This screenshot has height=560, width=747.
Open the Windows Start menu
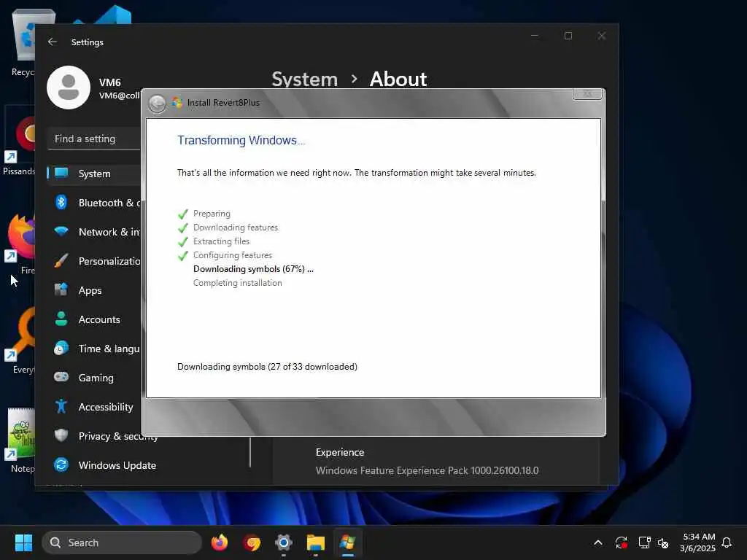(23, 542)
